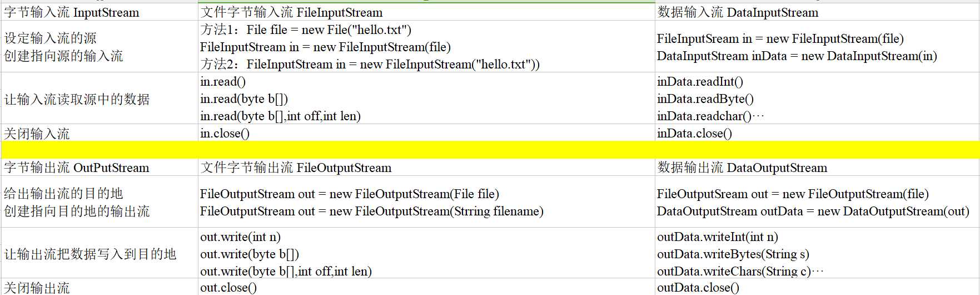Screen dimensions: 980x295
Task: Select the cell with FileOutputStream(File file)
Action: click(426, 202)
